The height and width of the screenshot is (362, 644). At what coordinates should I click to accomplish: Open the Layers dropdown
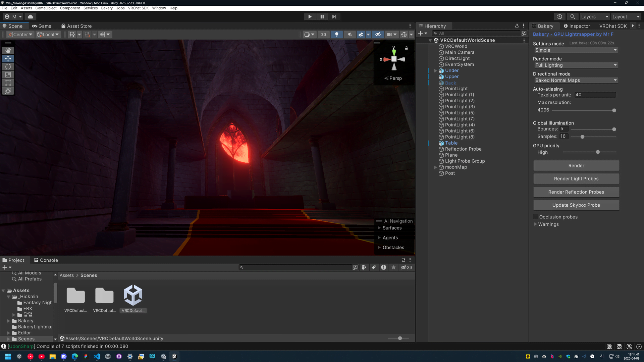pyautogui.click(x=594, y=16)
